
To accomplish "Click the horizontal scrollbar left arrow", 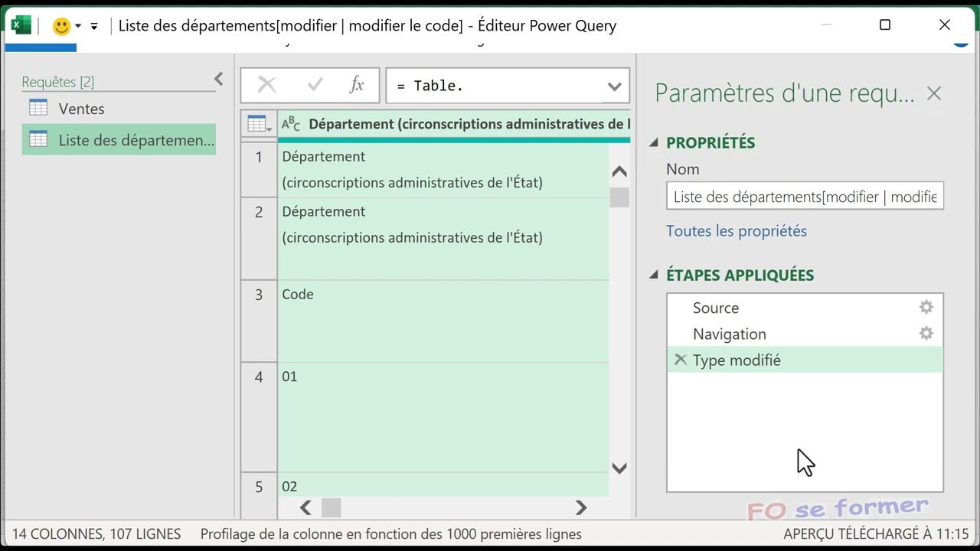I will (305, 507).
